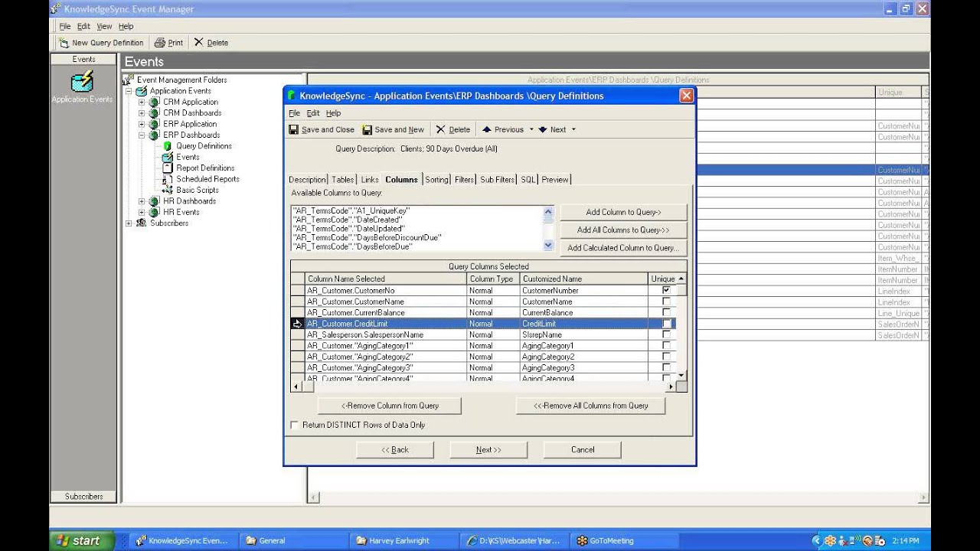Select Query Definitions tree icon
The height and width of the screenshot is (551, 980).
coord(168,145)
